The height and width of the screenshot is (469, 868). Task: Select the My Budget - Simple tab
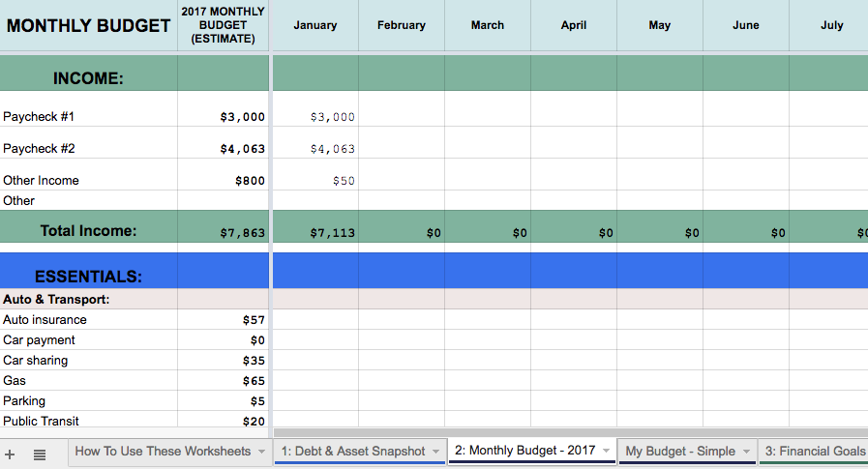pyautogui.click(x=679, y=452)
